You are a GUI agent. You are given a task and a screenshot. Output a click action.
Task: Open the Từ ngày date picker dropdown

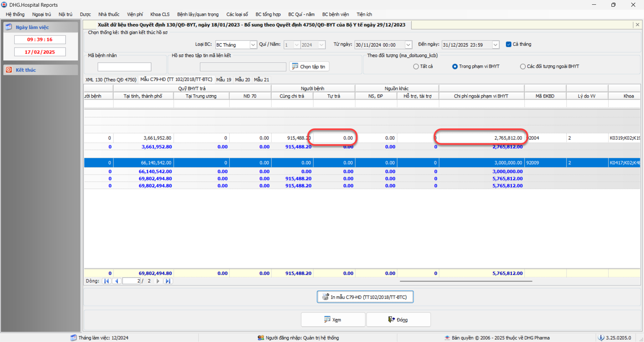click(408, 45)
